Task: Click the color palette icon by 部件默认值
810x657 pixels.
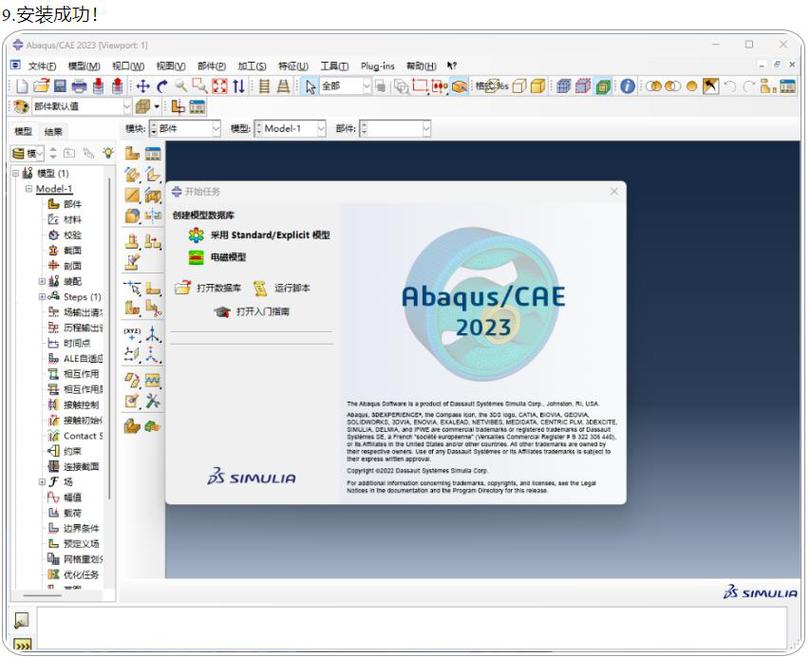Action: click(21, 107)
